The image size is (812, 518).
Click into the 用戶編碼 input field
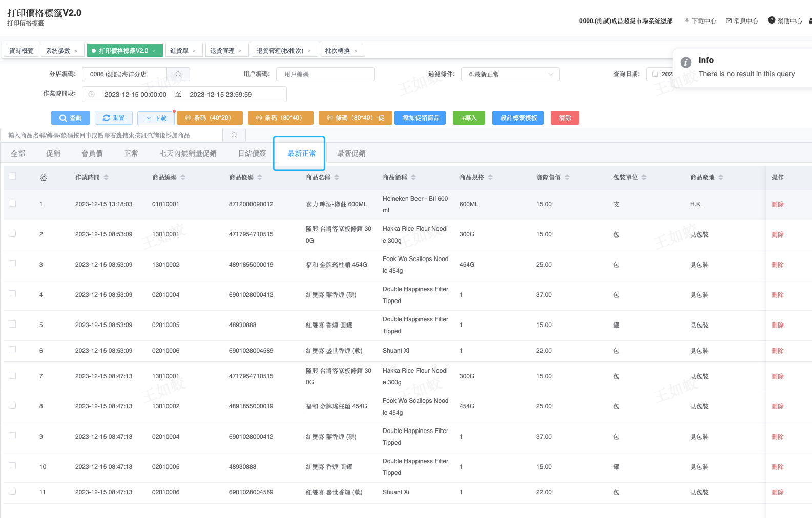tap(325, 74)
